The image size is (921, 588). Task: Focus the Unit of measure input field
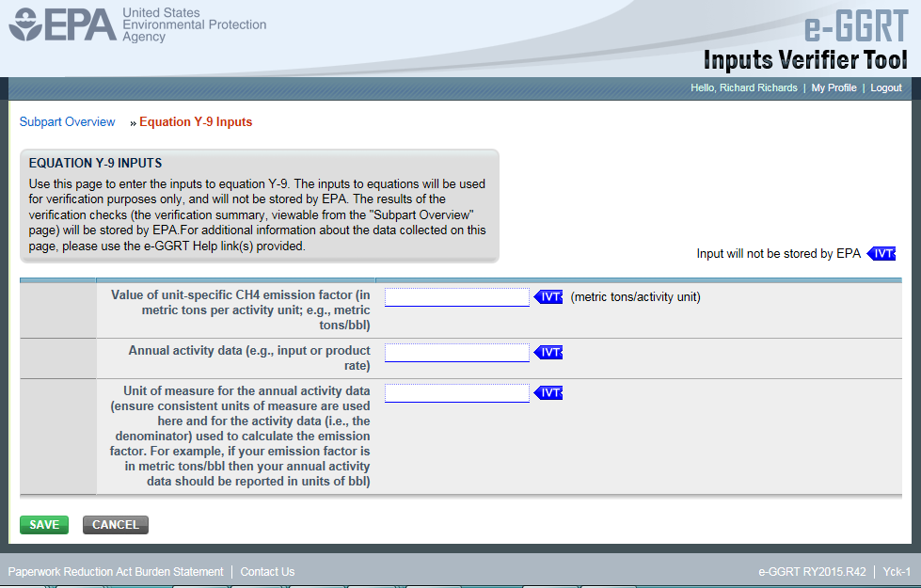[x=457, y=393]
